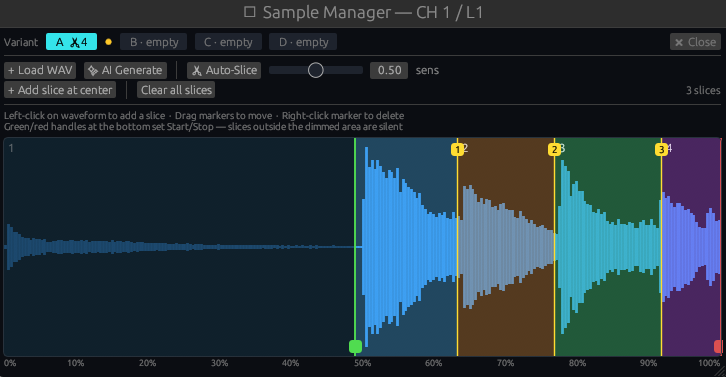726x377 pixels.
Task: Click the 'sens' label
Action: tap(427, 70)
